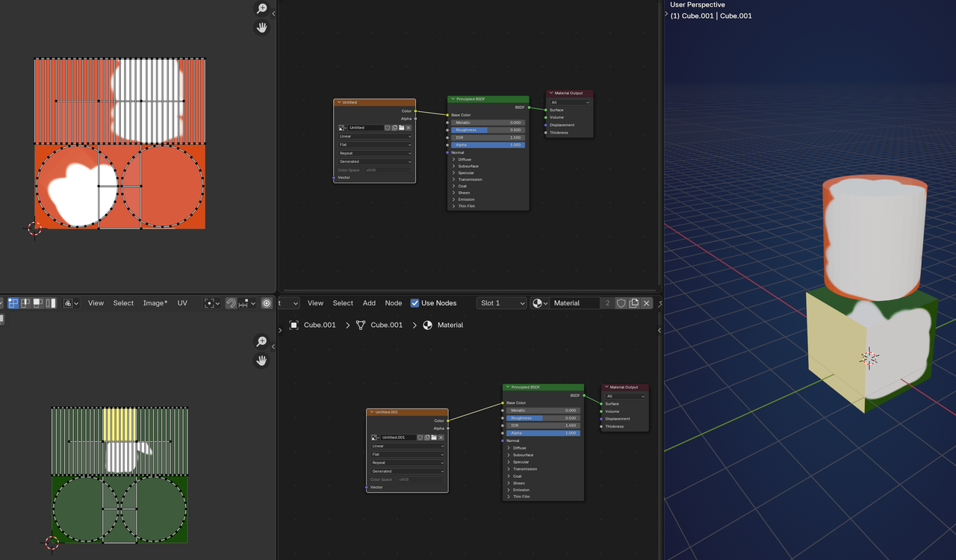The image size is (956, 560).
Task: Click the zoom magnifier icon in upper UV editor
Action: tap(261, 8)
